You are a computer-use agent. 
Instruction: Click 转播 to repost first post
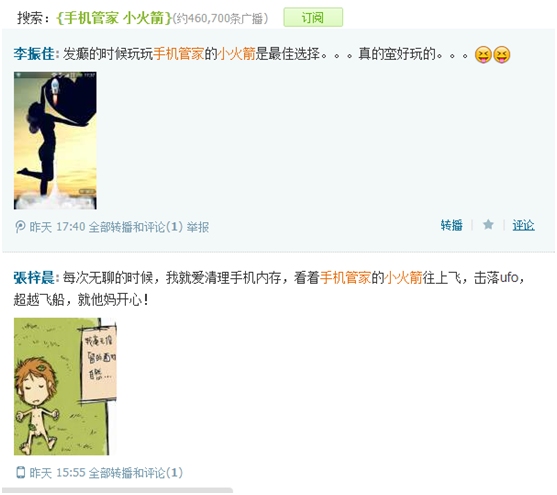(451, 225)
